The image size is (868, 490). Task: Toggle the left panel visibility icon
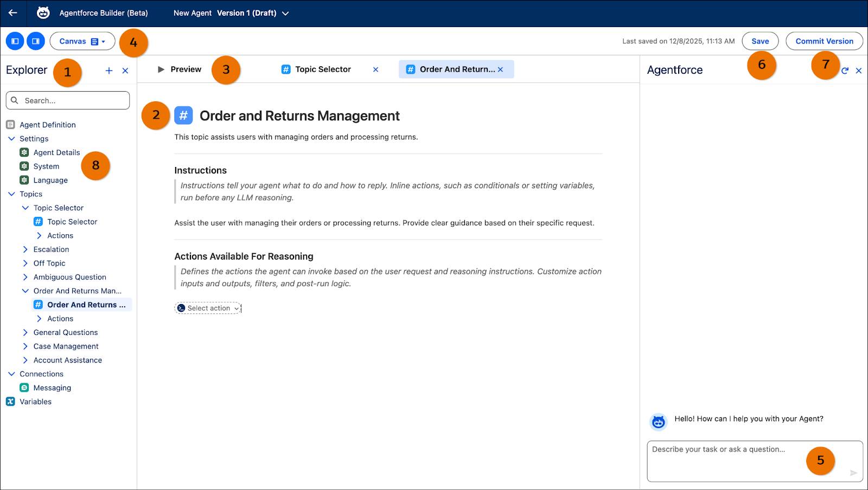coord(15,41)
